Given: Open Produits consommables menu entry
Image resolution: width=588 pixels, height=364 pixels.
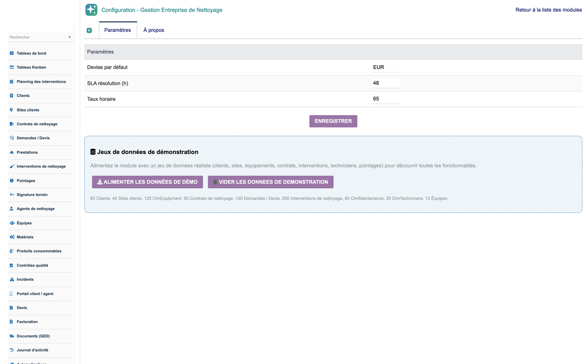Looking at the screenshot, I should pyautogui.click(x=39, y=251).
